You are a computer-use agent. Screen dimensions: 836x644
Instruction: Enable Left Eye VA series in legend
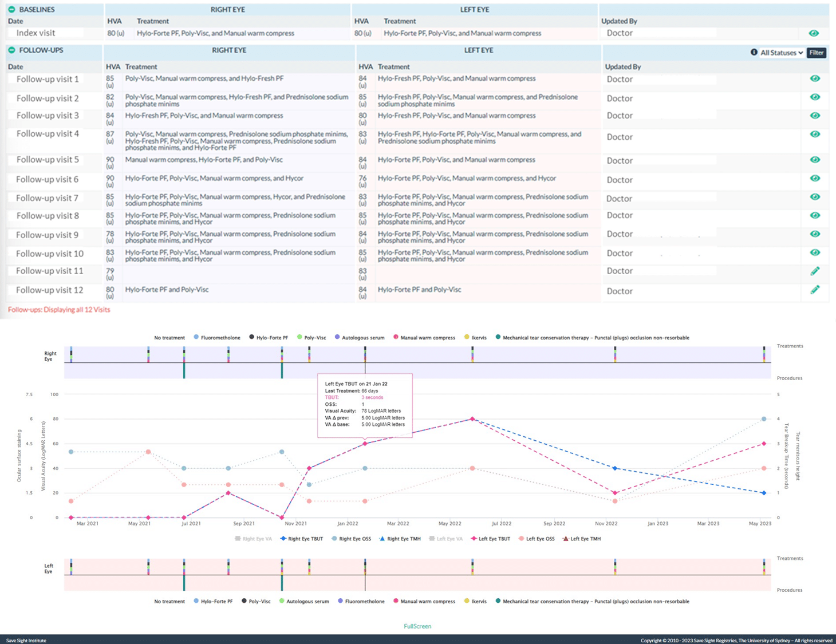coord(446,539)
